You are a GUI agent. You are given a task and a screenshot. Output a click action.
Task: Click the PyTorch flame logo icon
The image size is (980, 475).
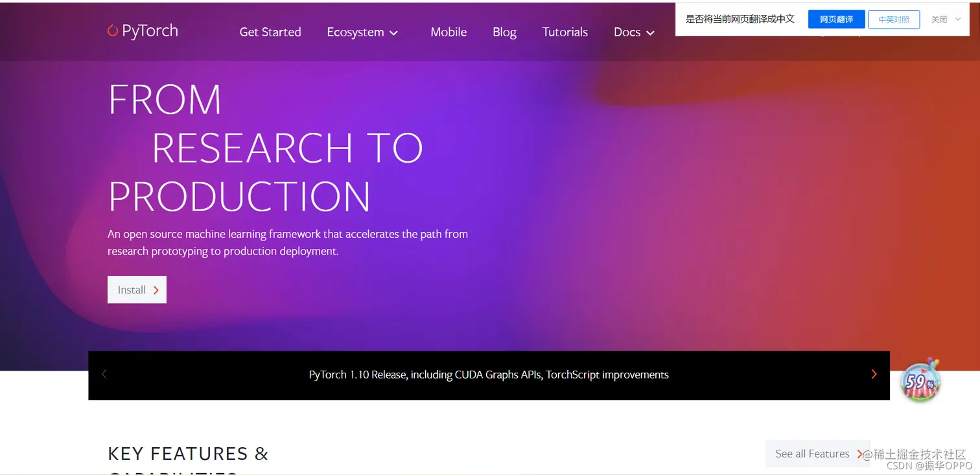click(113, 30)
